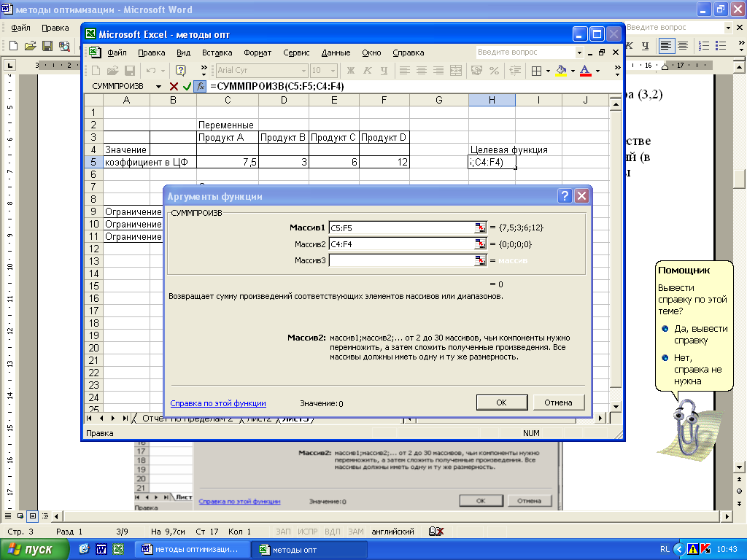This screenshot has height=560, width=747.
Task: Open Fill color dropdown arrow
Action: (x=573, y=71)
